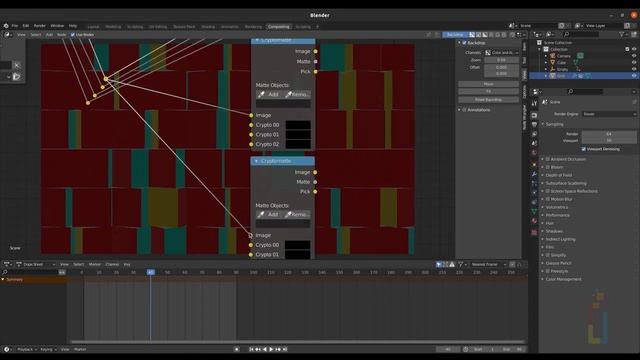Open the Modifier (wrench) properties tab
Viewport: 640px width, 360px height.
click(x=534, y=174)
